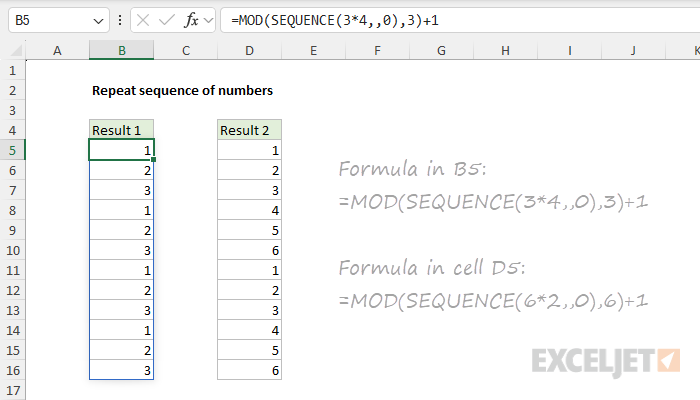
Task: Click the 'Result 1' header cell
Action: click(x=121, y=130)
